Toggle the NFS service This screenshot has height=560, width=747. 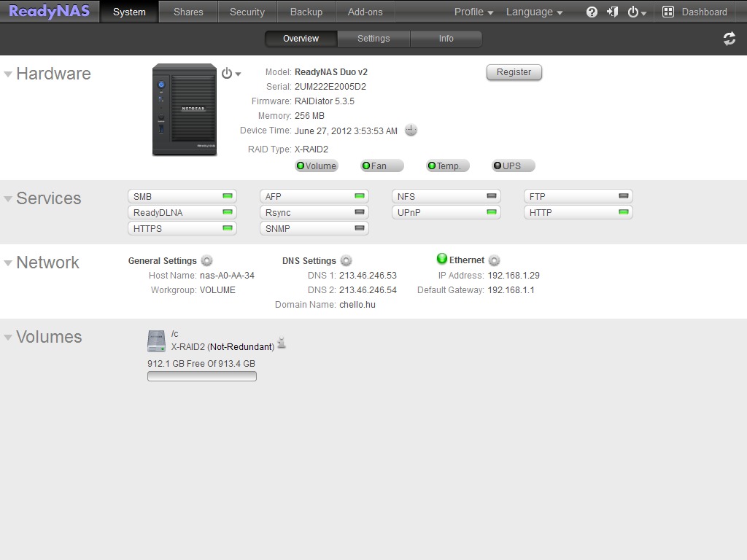[446, 196]
